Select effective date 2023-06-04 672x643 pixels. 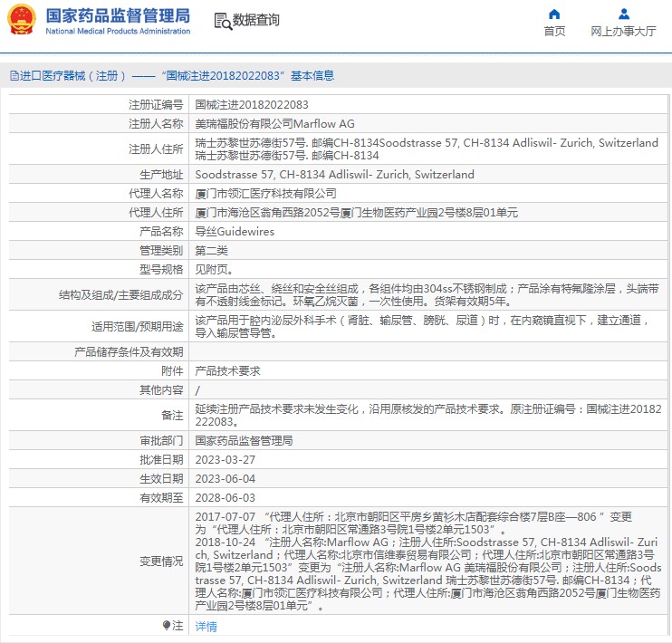coord(226,479)
